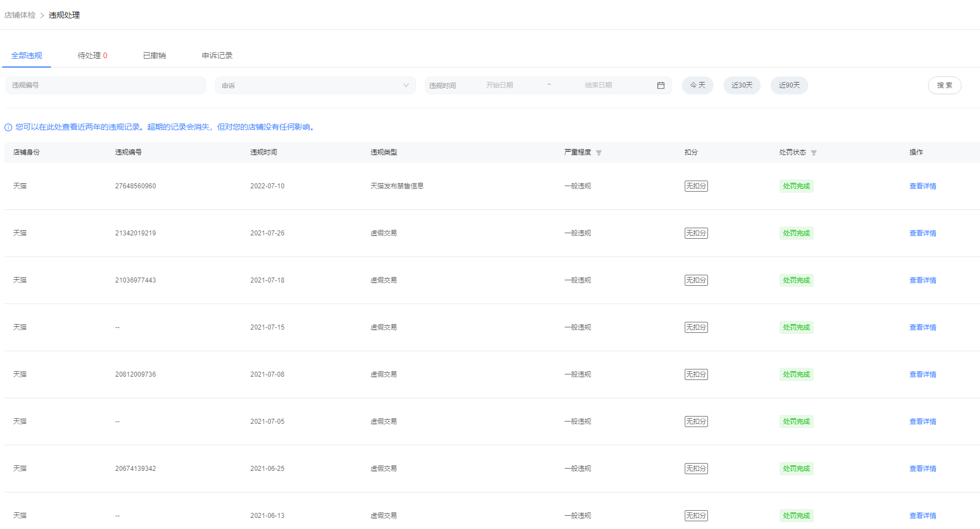Switch to the 全部违规 tab
Viewport: 980px width, 529px height.
click(27, 55)
